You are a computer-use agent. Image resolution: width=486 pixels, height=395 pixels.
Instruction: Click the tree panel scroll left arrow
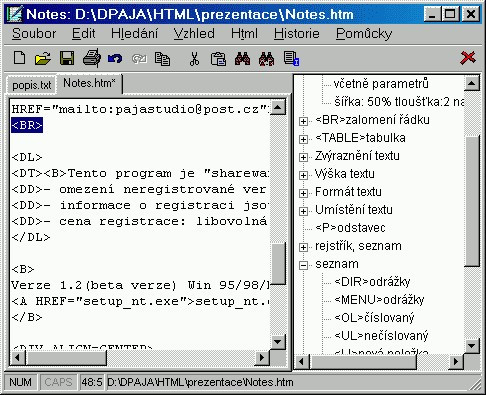click(302, 361)
